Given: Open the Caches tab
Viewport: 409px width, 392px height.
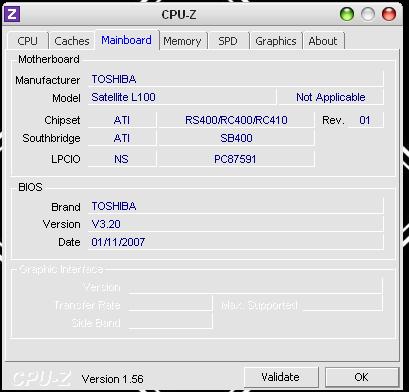Looking at the screenshot, I should tap(72, 41).
